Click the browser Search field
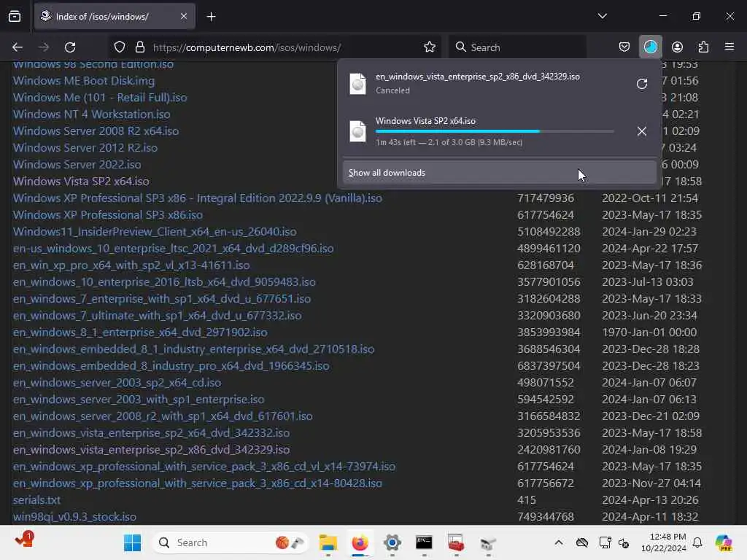The image size is (747, 560). coord(517,47)
